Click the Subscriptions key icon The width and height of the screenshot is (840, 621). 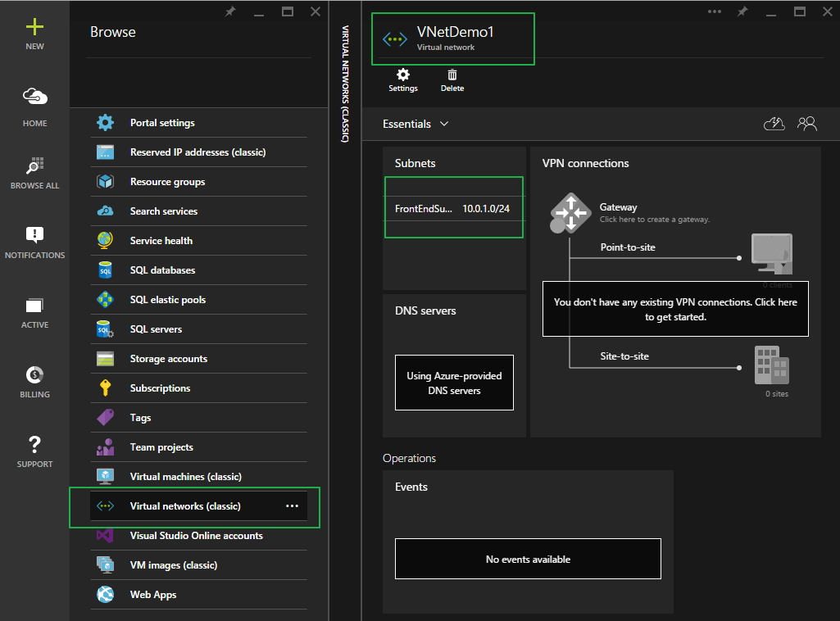[105, 388]
